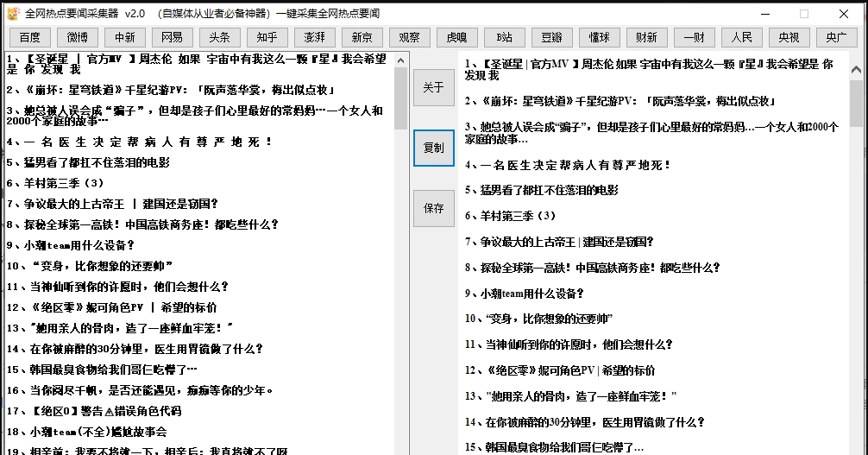Select left item 11 当神仙听到你的许愿时
This screenshot has width=868, height=455.
coord(117,287)
